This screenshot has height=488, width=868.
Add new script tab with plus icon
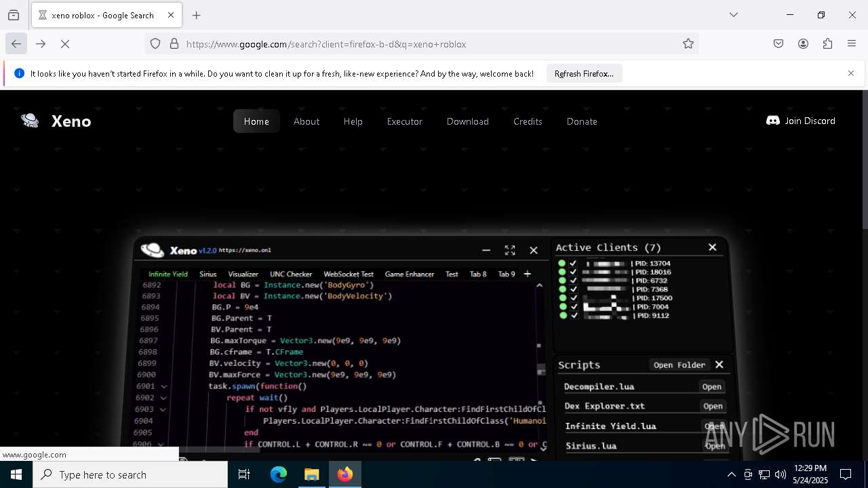[528, 274]
